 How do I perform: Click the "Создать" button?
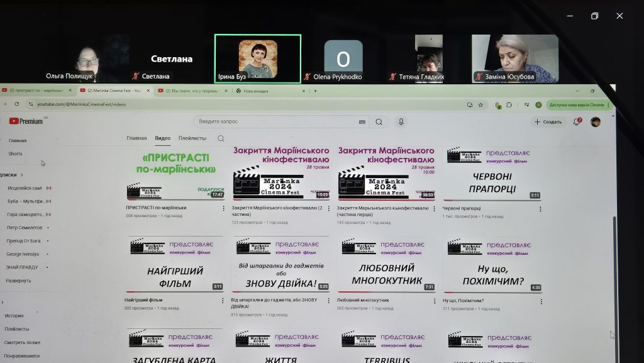click(x=548, y=121)
